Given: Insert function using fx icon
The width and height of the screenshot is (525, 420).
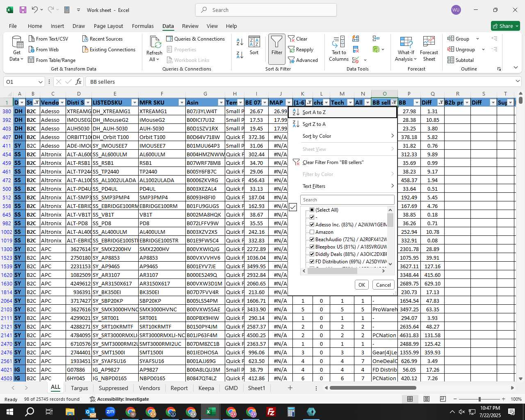Looking at the screenshot, I should point(78,82).
